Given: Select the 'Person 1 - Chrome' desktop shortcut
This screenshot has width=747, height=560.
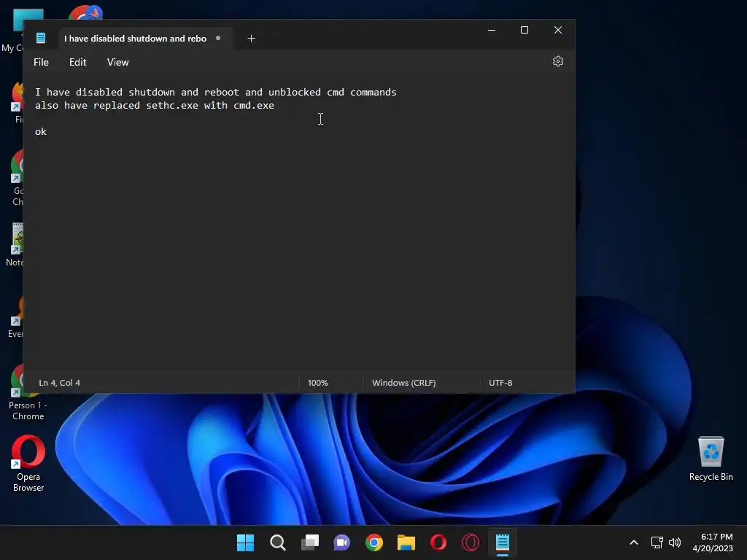Looking at the screenshot, I should (x=28, y=393).
